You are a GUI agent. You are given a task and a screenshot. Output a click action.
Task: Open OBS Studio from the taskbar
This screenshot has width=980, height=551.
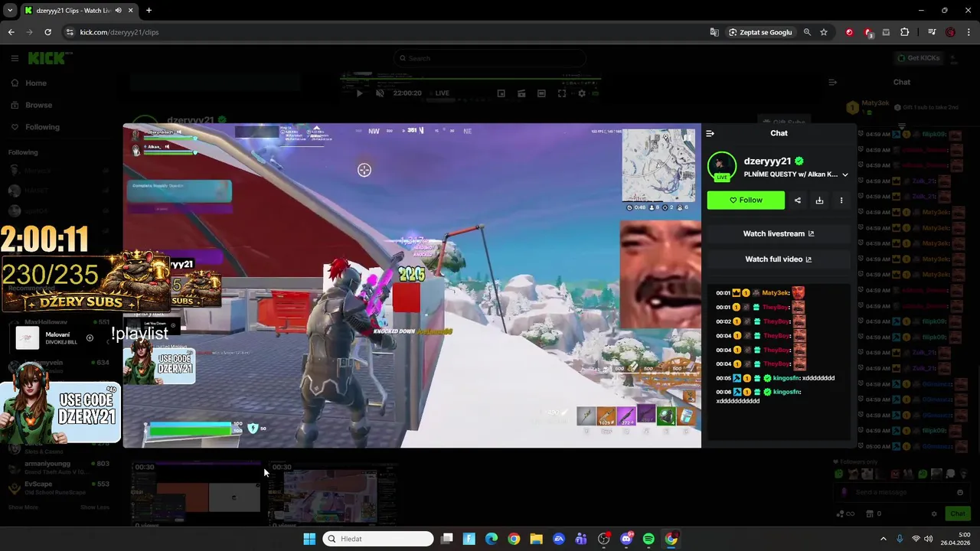point(604,539)
